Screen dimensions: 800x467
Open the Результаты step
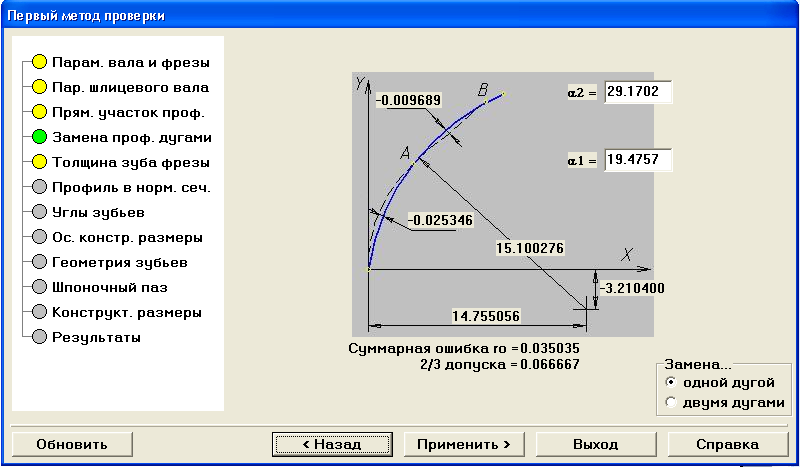click(x=96, y=338)
